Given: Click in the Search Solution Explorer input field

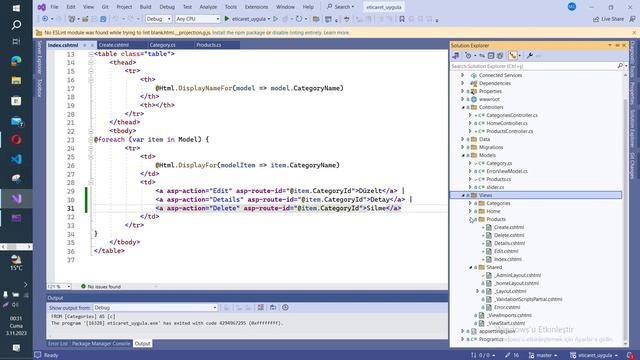Looking at the screenshot, I should click(534, 66).
